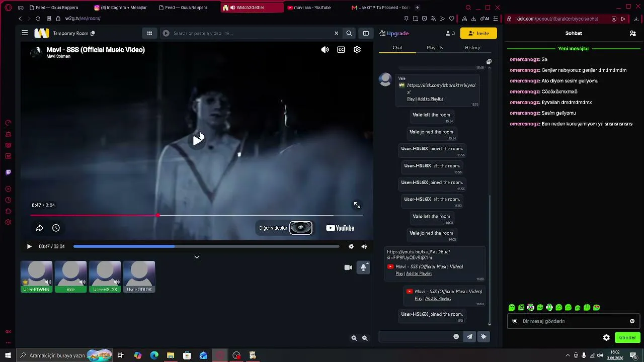644x362 pixels.
Task: Click the sparkle button beside send
Action: click(x=484, y=337)
